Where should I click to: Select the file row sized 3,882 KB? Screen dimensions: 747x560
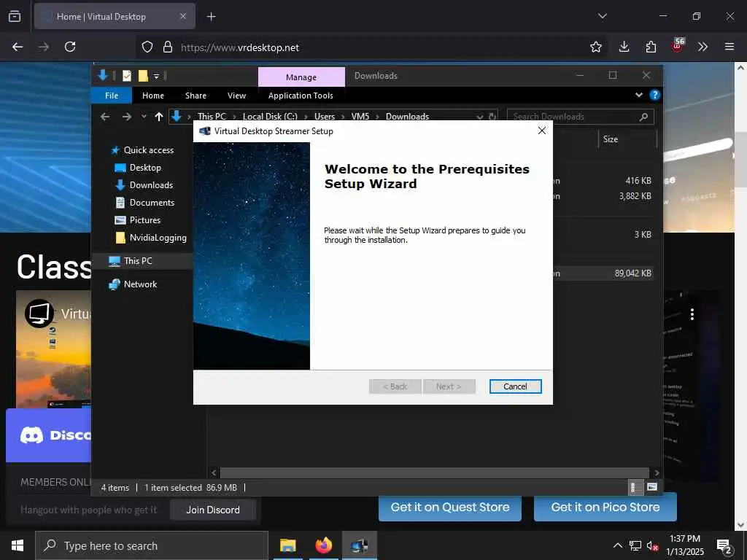tap(605, 196)
